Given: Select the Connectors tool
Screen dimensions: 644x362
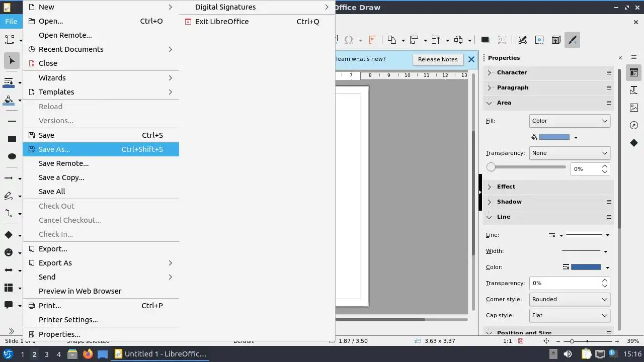Looking at the screenshot, I should click(x=9, y=214).
